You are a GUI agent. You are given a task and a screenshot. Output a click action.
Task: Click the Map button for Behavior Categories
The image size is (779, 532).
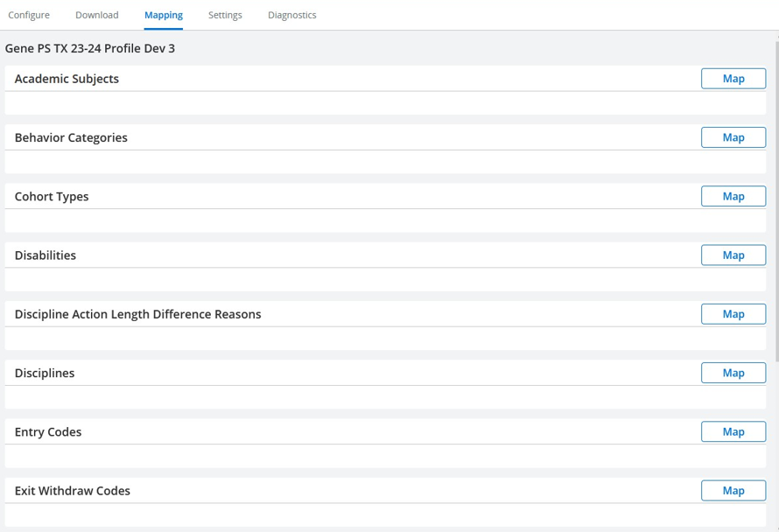[733, 137]
